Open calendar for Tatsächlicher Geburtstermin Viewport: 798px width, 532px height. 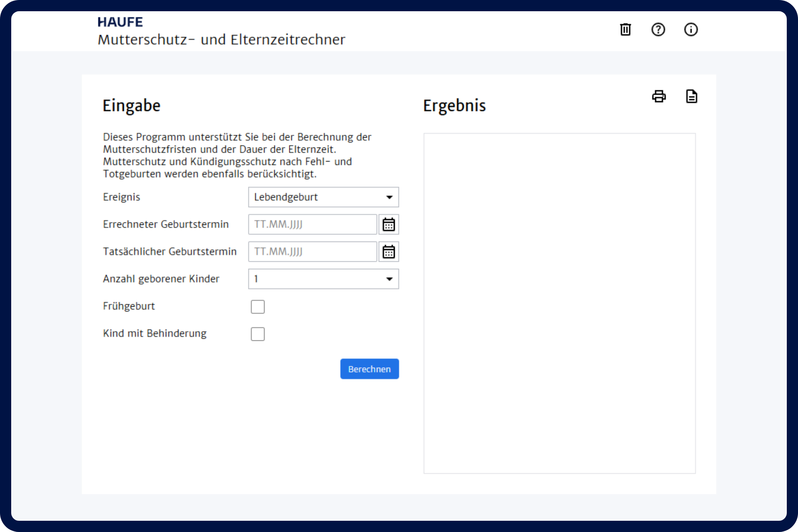389,252
